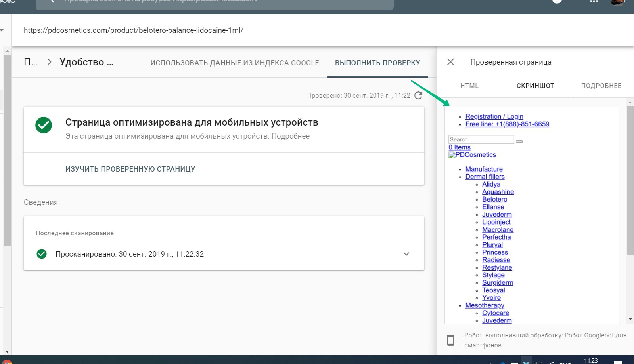634x364 pixels.
Task: Click the property selector dropdown arrow
Action: point(2,30)
